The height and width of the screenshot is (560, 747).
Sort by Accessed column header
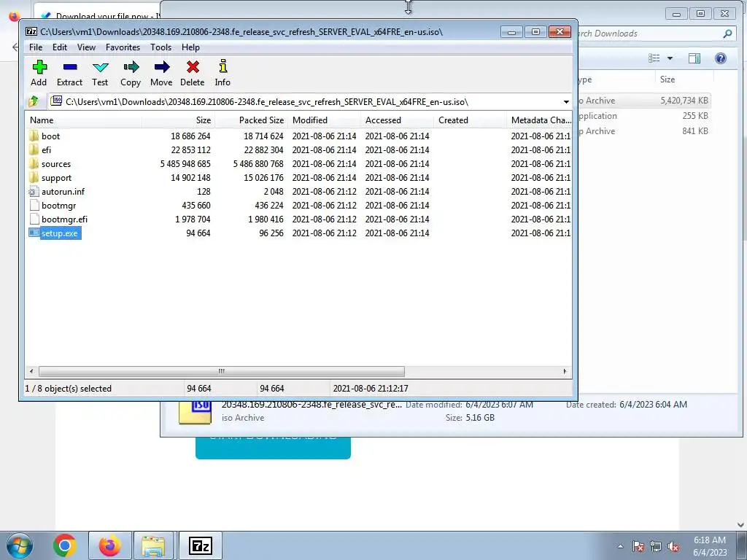click(x=397, y=120)
